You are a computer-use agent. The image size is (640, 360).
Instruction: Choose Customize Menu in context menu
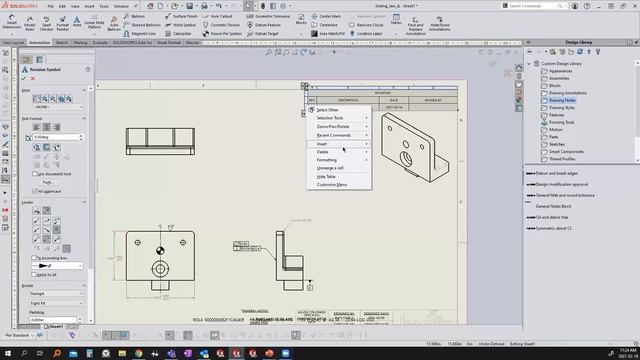(x=339, y=185)
